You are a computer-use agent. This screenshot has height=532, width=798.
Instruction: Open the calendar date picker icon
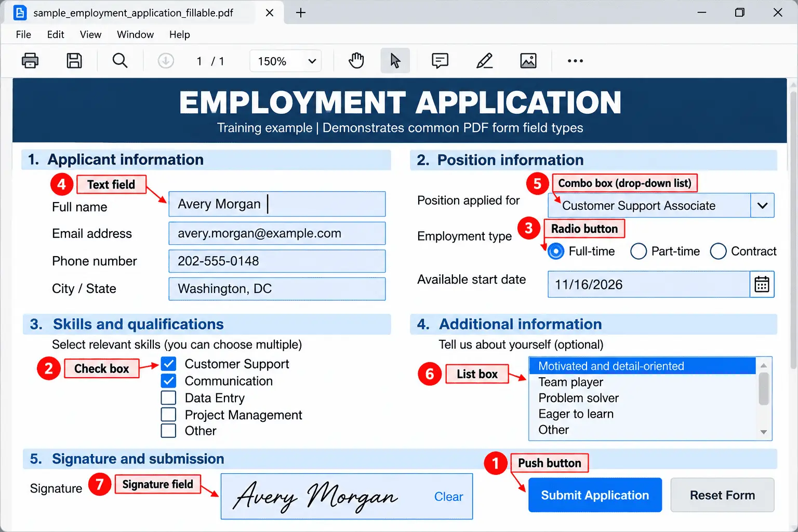pos(762,284)
